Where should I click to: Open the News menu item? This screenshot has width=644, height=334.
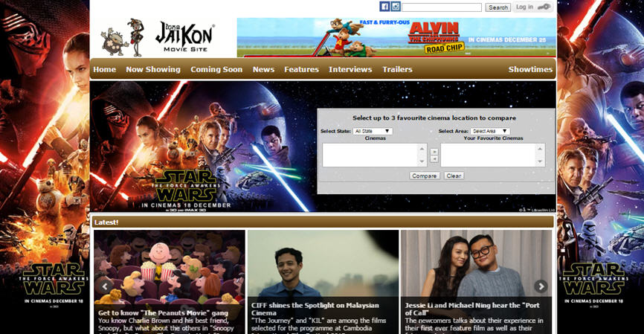(263, 69)
